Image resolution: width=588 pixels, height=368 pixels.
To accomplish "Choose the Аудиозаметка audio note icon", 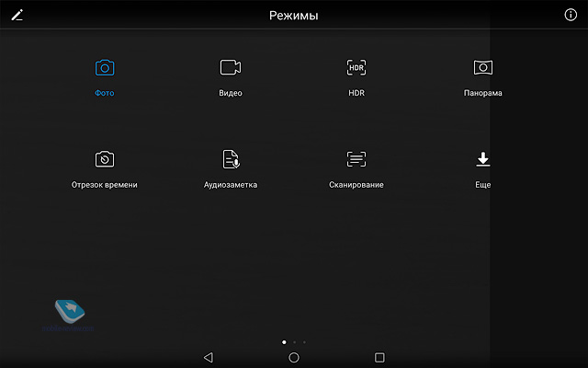I will pos(230,159).
